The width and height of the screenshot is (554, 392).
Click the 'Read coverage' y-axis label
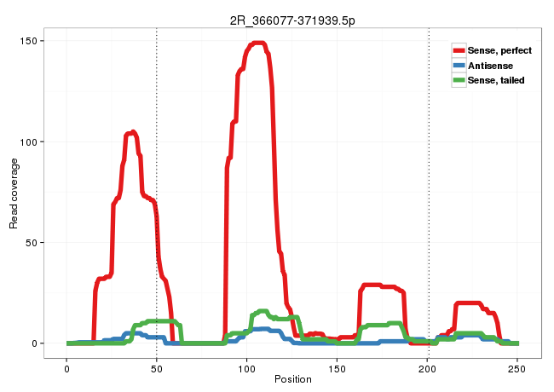point(14,193)
